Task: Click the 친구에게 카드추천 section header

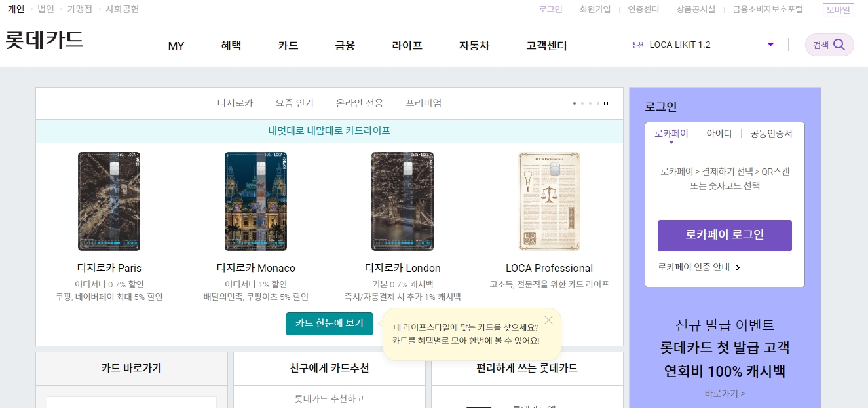Action: click(330, 368)
